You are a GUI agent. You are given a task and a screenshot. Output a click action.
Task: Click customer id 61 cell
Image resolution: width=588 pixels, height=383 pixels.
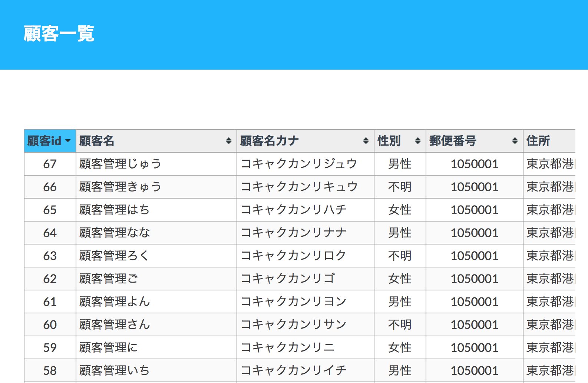click(x=50, y=302)
